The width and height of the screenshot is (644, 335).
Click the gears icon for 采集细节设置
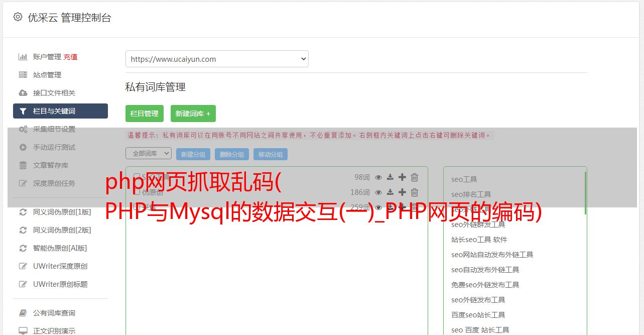click(23, 129)
